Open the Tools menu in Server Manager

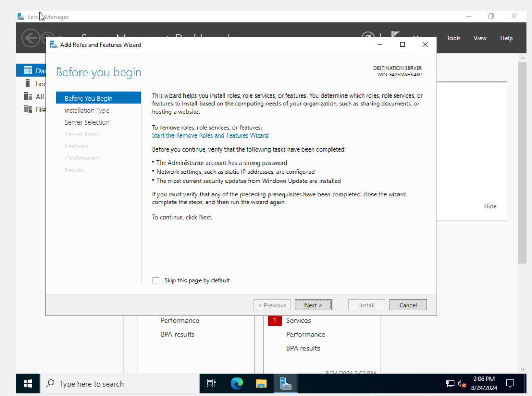pos(453,38)
